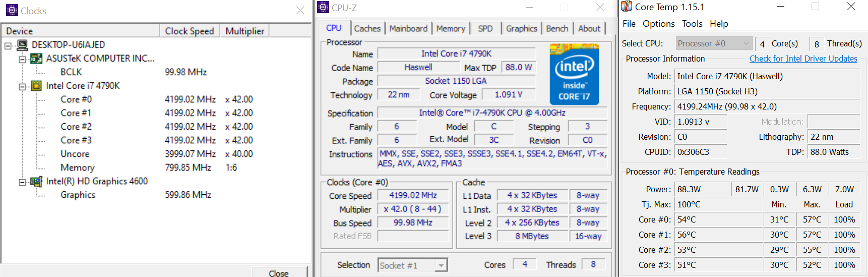The height and width of the screenshot is (277, 868).
Task: Switch to the Bench tab
Action: point(557,29)
